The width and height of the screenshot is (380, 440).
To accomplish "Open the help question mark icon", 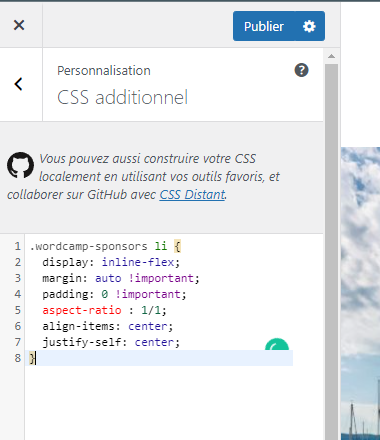I will pyautogui.click(x=301, y=70).
